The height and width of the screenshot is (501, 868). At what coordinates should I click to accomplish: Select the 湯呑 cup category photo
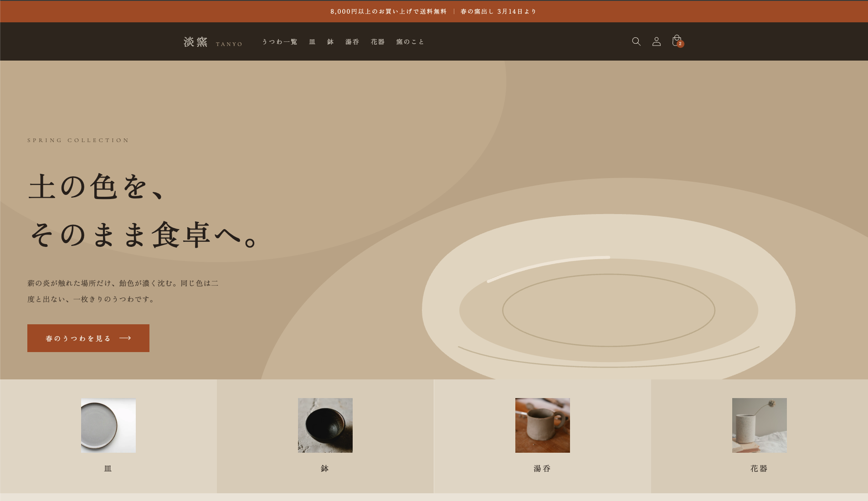coord(543,425)
